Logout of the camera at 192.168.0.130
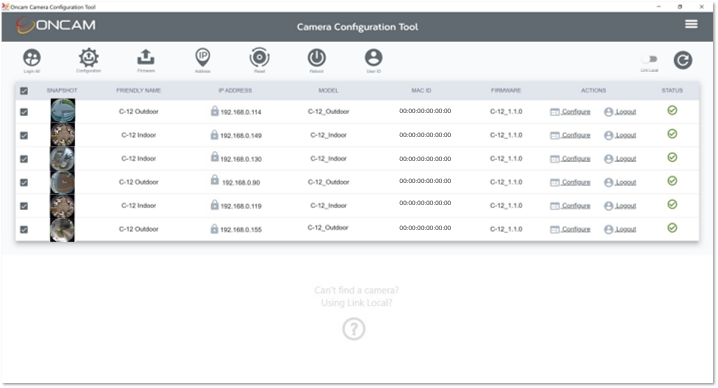The width and height of the screenshot is (718, 388). (x=620, y=158)
